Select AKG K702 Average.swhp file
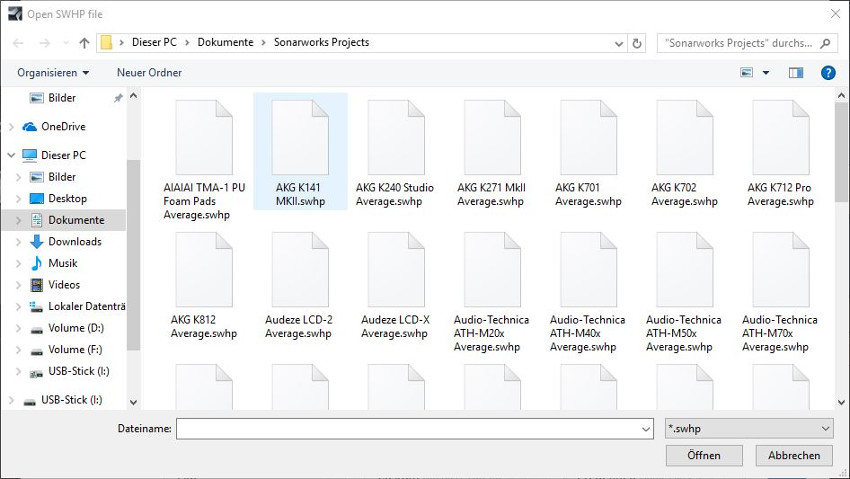Image resolution: width=850 pixels, height=479 pixels. 684,153
